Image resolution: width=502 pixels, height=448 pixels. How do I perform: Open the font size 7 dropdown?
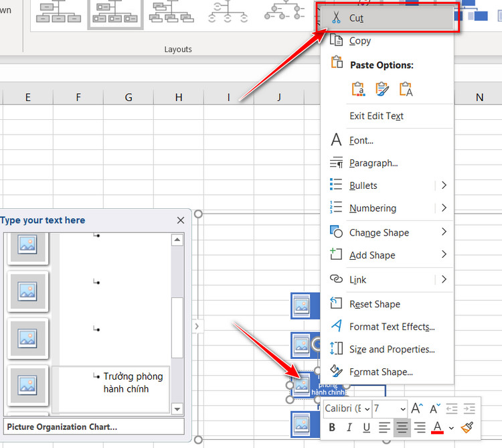pyautogui.click(x=403, y=409)
